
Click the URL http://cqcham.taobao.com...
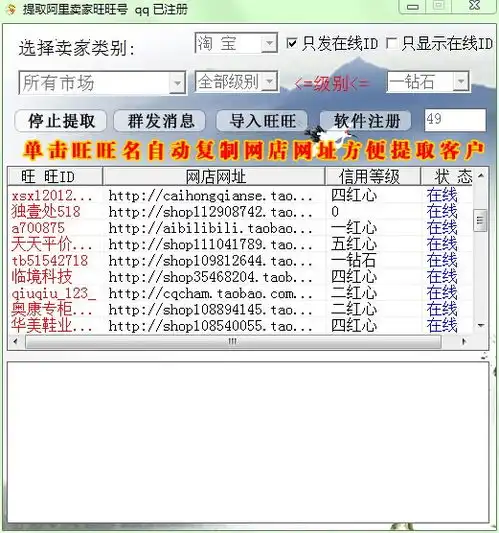[210, 294]
